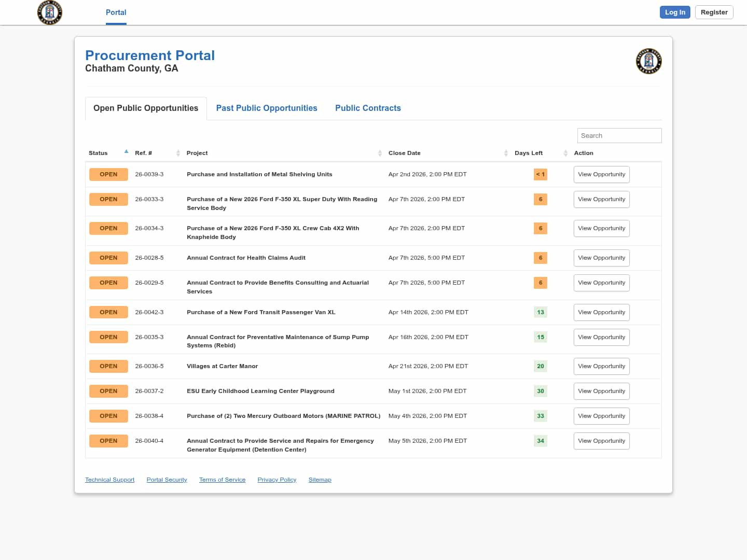View Opportunity for Metal Shelving Units
747x560 pixels.
point(601,174)
